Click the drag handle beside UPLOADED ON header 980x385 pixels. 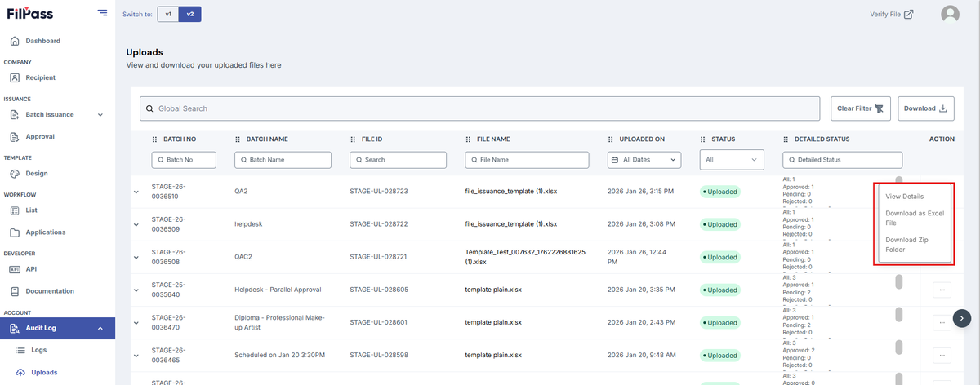pos(612,139)
